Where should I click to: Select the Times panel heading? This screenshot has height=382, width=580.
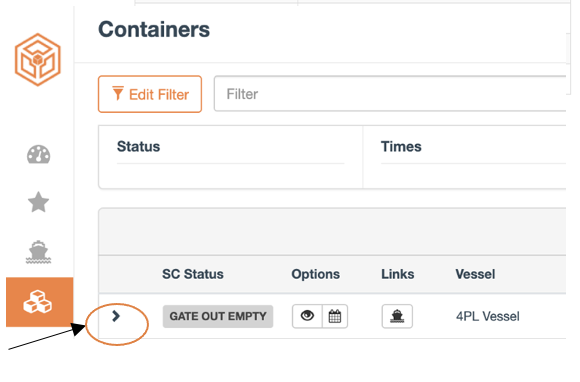coord(401,147)
